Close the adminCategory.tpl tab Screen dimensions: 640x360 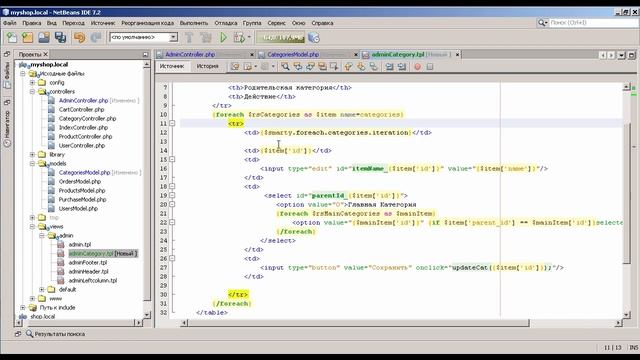pos(457,54)
